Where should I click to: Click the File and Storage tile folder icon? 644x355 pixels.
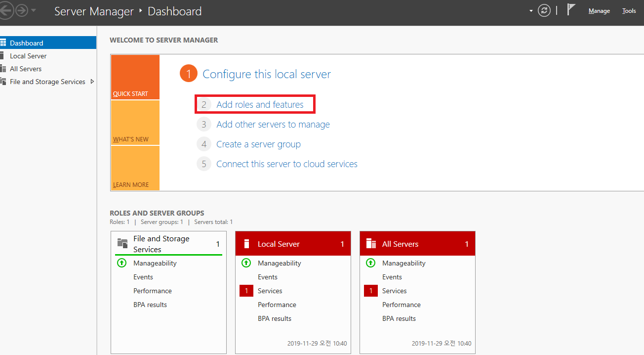coord(122,243)
